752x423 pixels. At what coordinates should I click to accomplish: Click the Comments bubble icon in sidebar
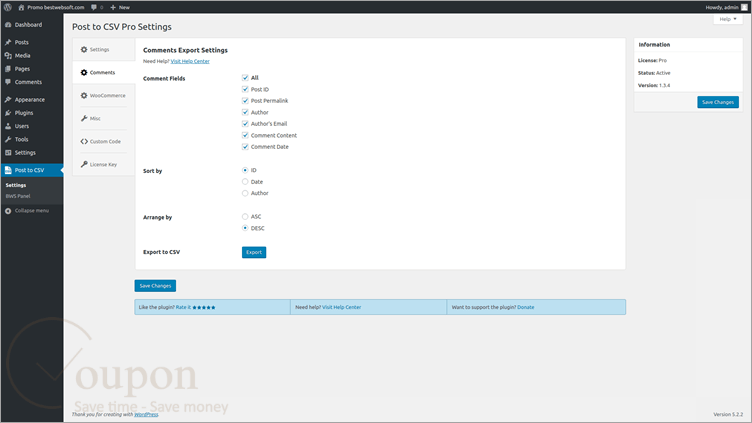point(8,82)
